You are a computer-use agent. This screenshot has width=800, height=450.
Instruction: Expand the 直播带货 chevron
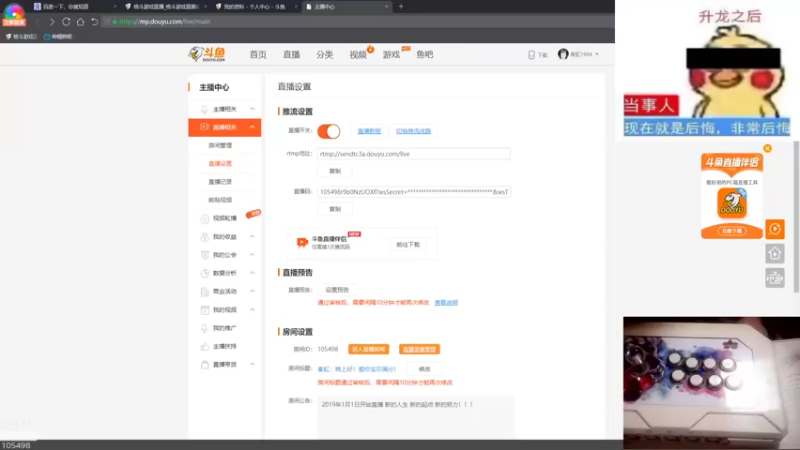(x=252, y=364)
